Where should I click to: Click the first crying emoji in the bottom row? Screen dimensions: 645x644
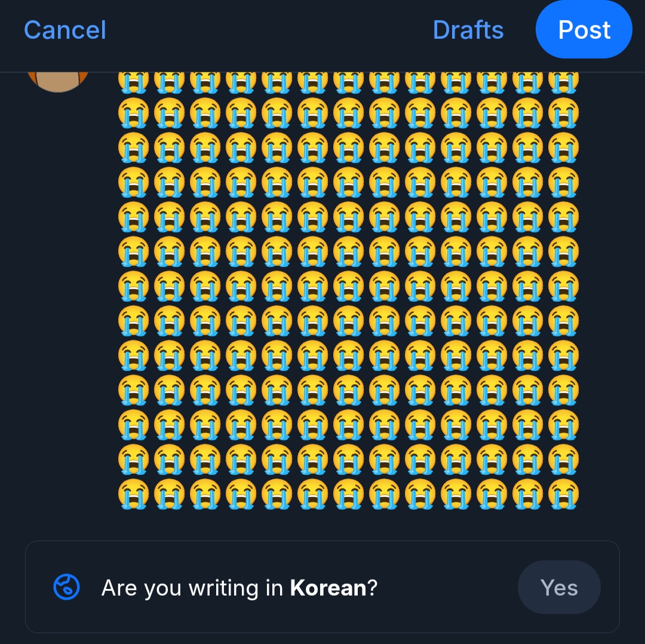(x=133, y=494)
